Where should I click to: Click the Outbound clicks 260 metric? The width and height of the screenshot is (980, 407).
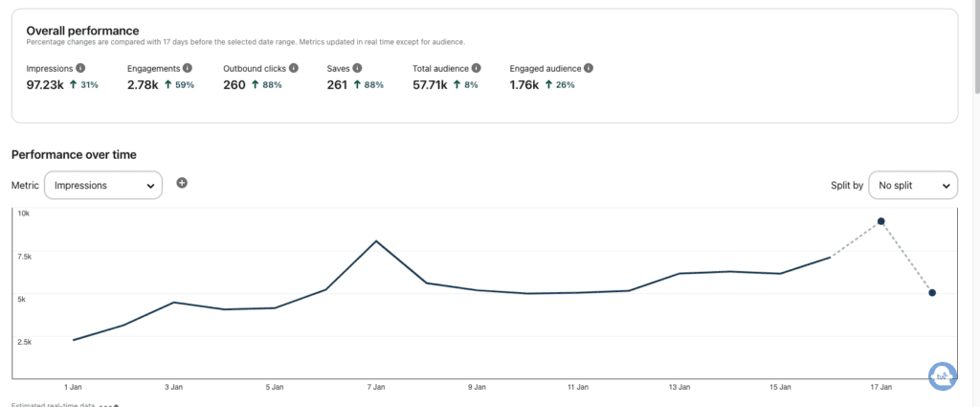pyautogui.click(x=234, y=85)
